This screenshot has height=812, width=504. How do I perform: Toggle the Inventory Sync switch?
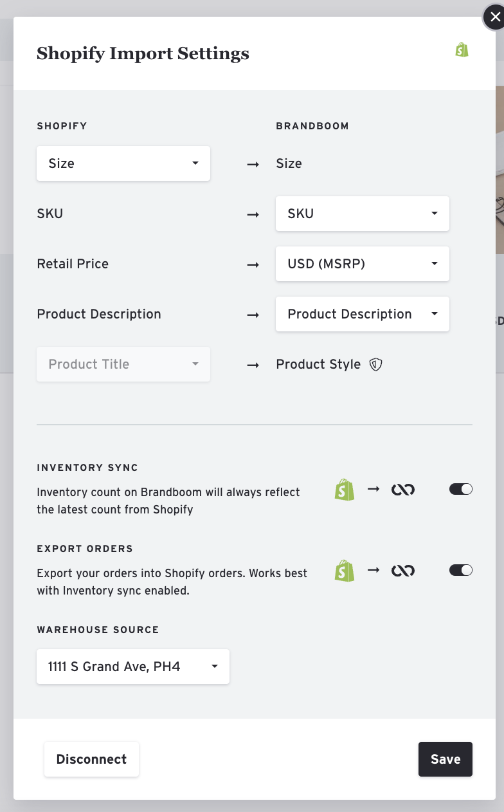(x=461, y=489)
